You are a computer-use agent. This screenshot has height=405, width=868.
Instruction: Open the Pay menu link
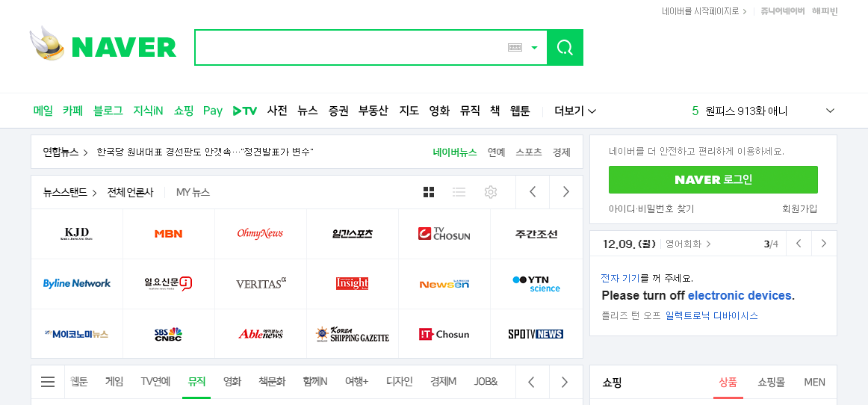pyautogui.click(x=213, y=111)
